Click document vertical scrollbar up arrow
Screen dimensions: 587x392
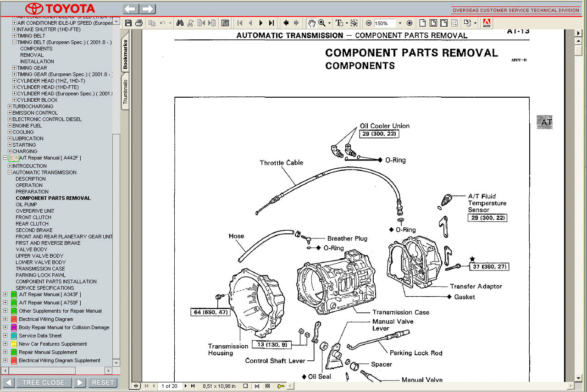click(579, 40)
